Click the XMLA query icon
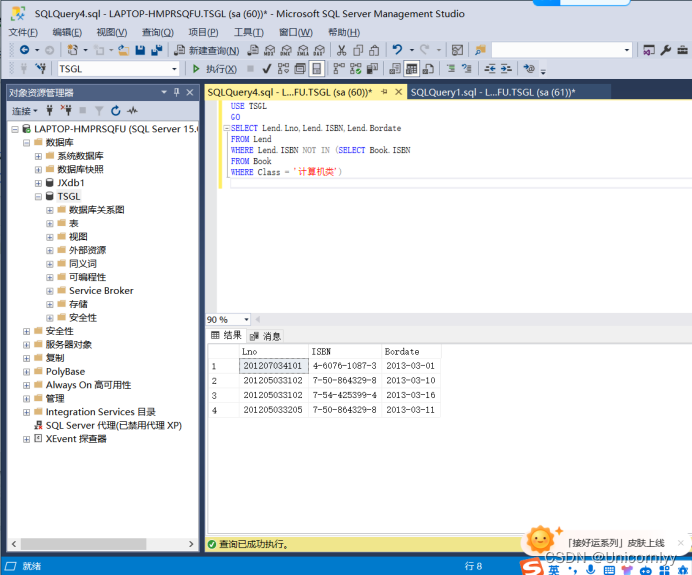The image size is (692, 575). pyautogui.click(x=303, y=50)
